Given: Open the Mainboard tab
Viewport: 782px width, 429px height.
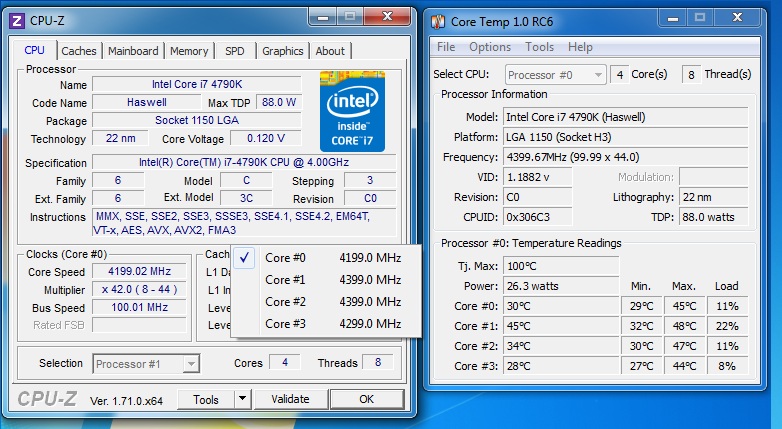Looking at the screenshot, I should coord(133,51).
